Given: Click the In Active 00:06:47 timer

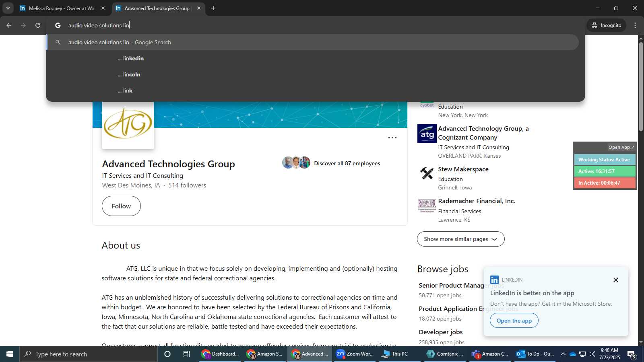Looking at the screenshot, I should 605,183.
